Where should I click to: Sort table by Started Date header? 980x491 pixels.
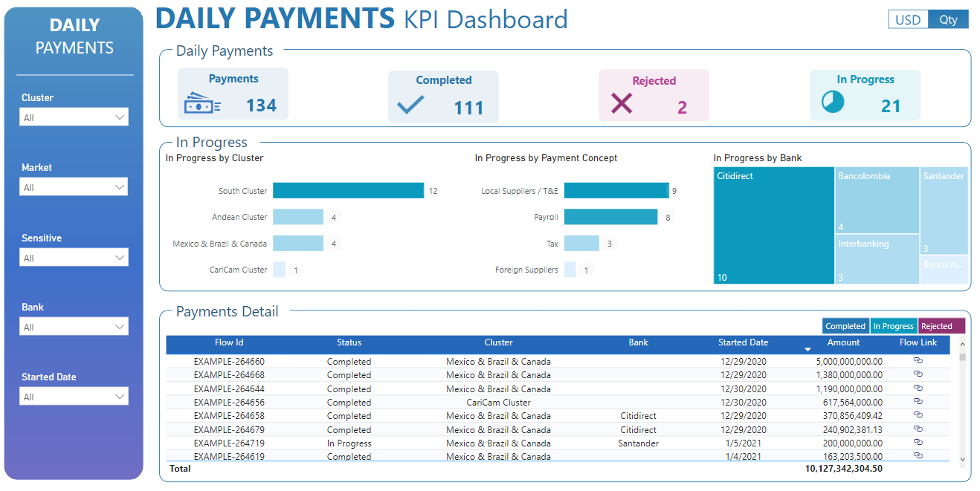point(743,342)
